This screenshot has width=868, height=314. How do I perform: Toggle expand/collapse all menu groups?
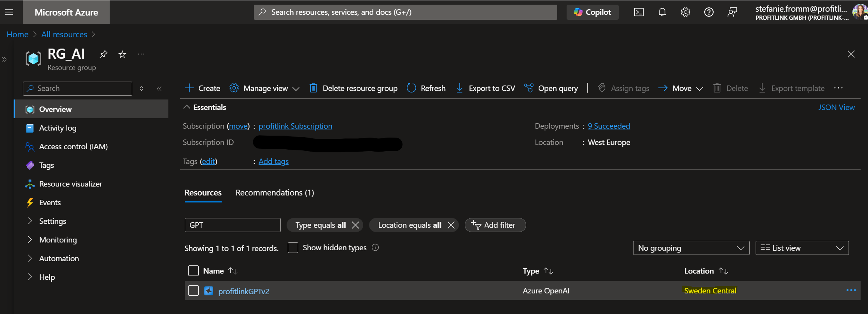coord(142,89)
